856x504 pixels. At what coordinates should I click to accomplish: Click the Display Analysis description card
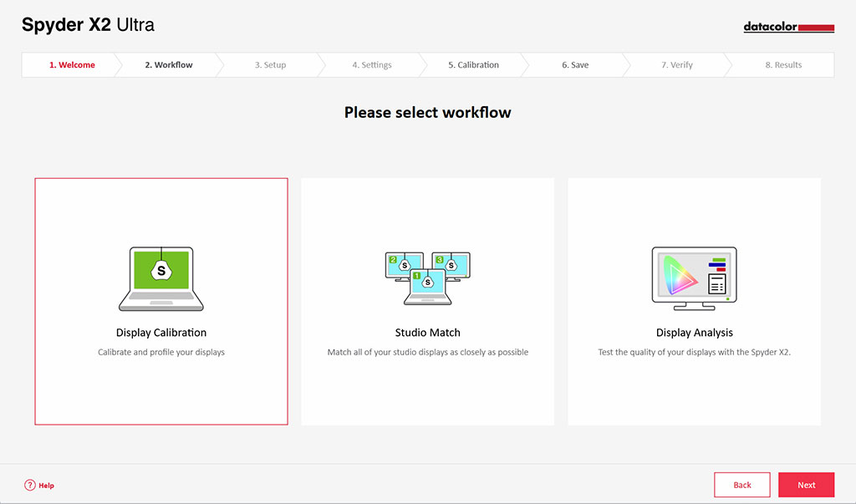694,302
